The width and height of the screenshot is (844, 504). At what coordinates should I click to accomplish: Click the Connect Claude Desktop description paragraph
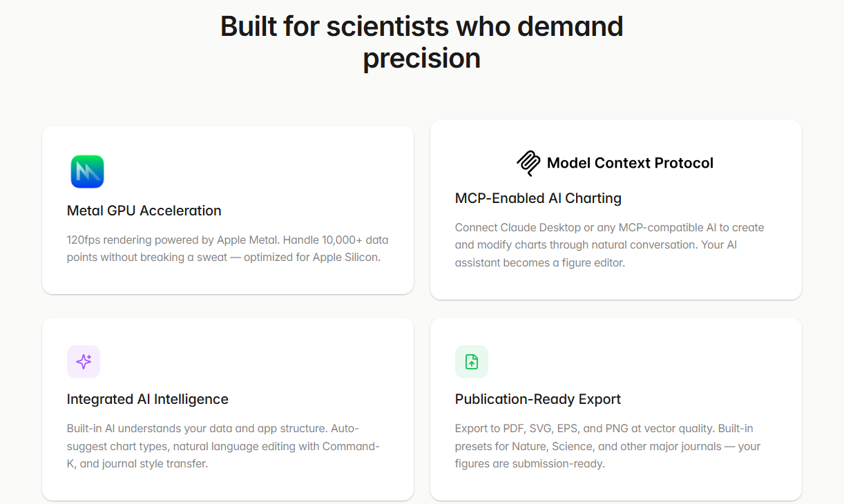pyautogui.click(x=609, y=245)
